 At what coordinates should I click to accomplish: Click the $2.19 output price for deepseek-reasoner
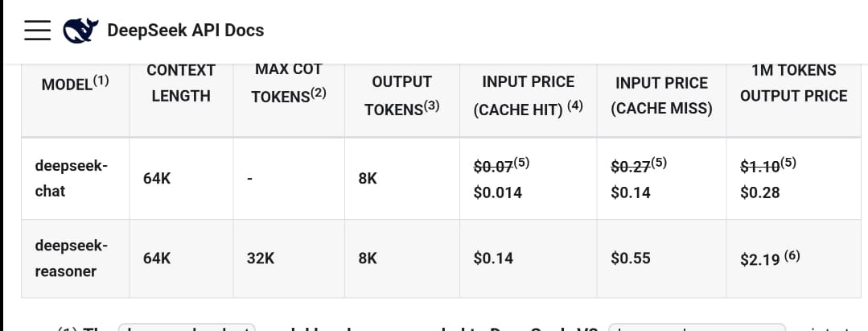(x=760, y=259)
